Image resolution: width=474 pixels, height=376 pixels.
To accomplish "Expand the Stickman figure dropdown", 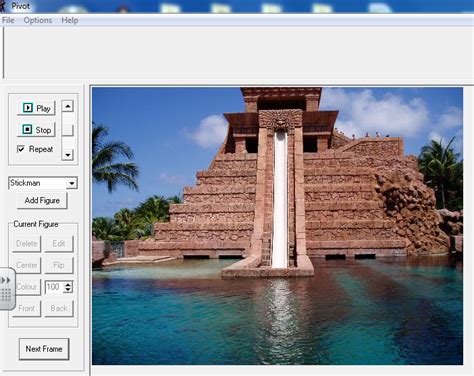I will click(x=72, y=183).
